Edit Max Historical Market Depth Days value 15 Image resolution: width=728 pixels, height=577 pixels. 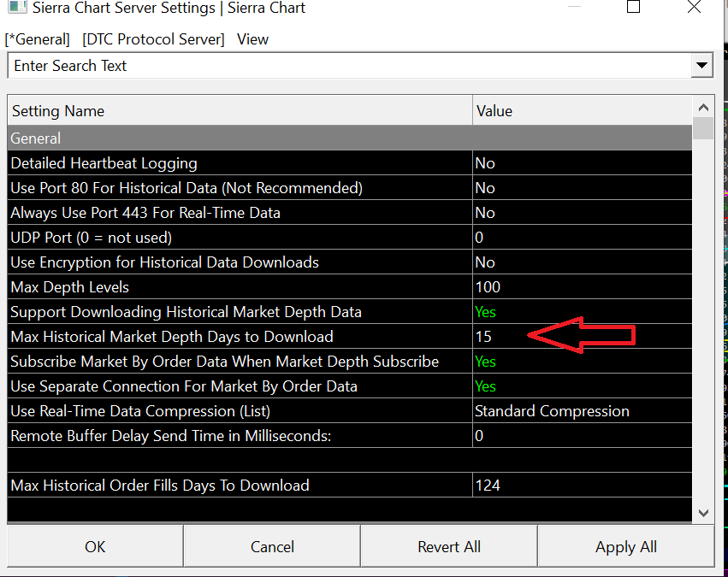click(583, 337)
